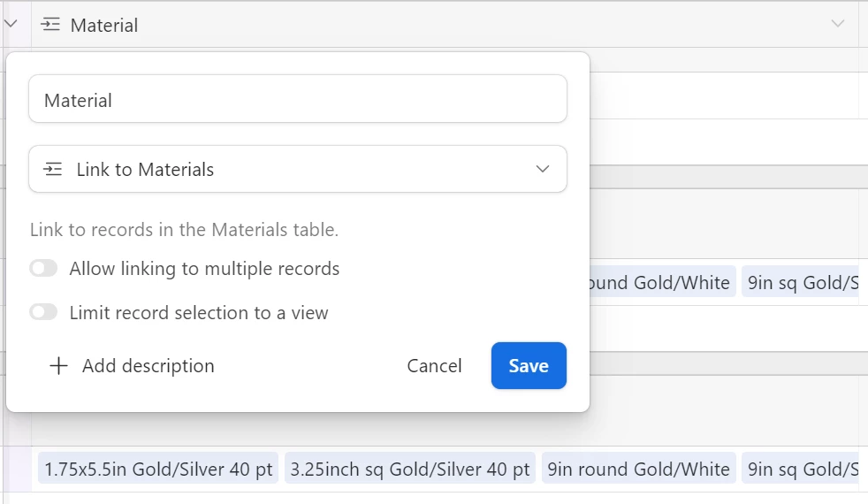
Task: Click the link icon in field type selector
Action: [x=53, y=170]
